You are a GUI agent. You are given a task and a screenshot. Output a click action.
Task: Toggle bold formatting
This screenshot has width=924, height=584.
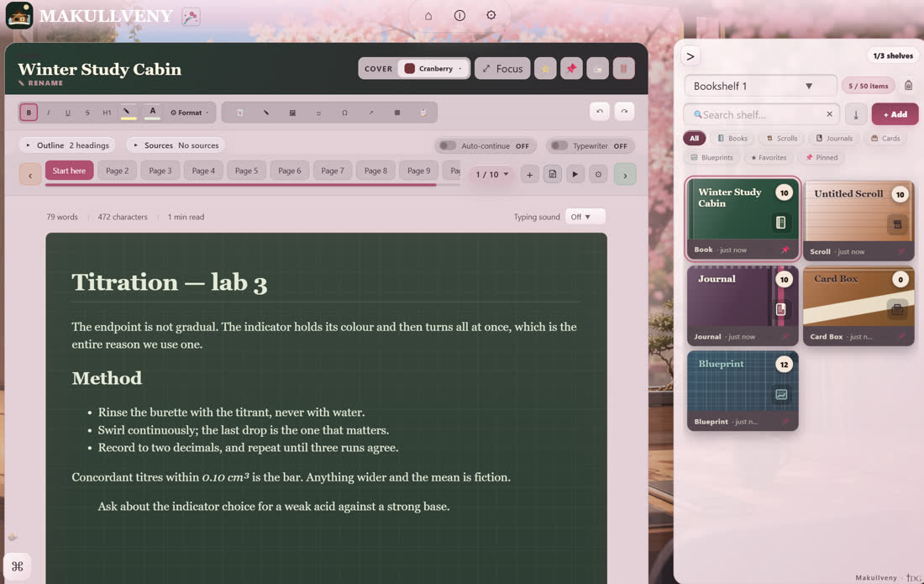29,113
